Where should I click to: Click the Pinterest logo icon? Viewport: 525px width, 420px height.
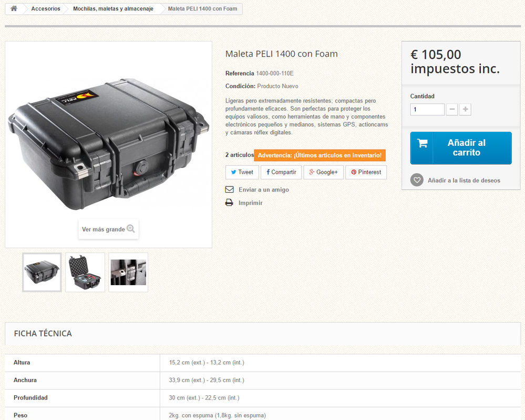pos(354,172)
